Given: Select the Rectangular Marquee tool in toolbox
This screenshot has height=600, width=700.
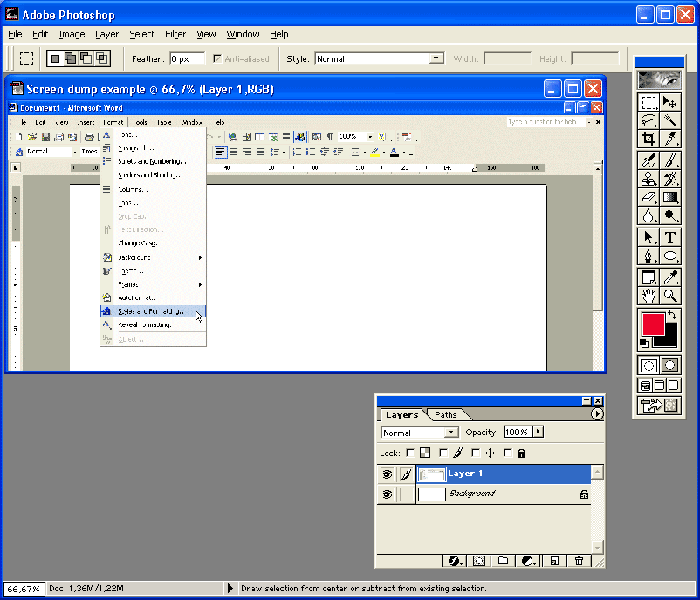Looking at the screenshot, I should (x=649, y=103).
